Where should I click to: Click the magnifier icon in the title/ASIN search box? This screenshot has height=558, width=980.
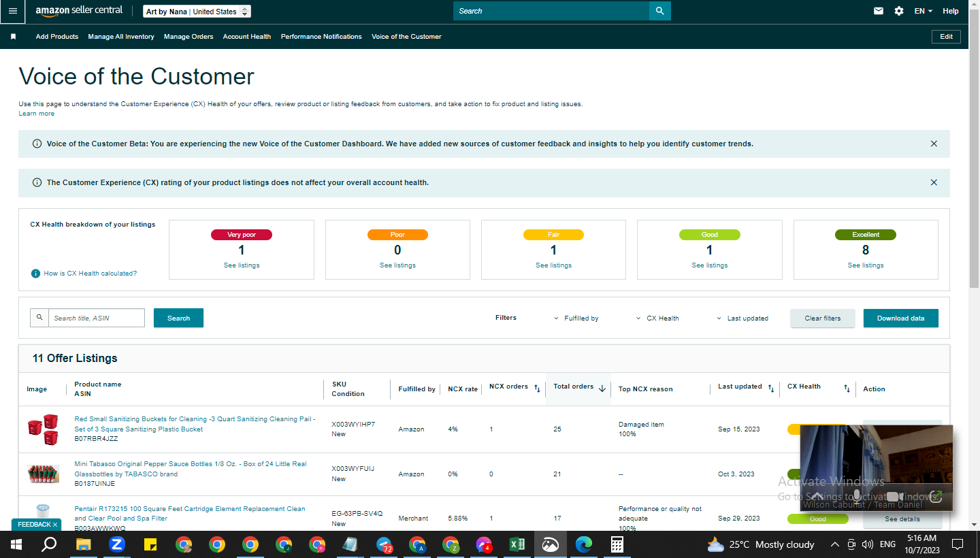coord(39,318)
